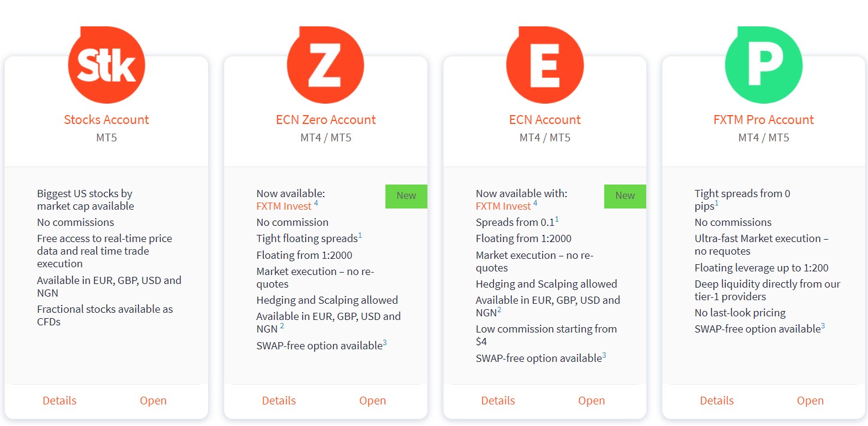Click the red Z ECN Zero icon
This screenshot has height=426, width=868.
(325, 65)
